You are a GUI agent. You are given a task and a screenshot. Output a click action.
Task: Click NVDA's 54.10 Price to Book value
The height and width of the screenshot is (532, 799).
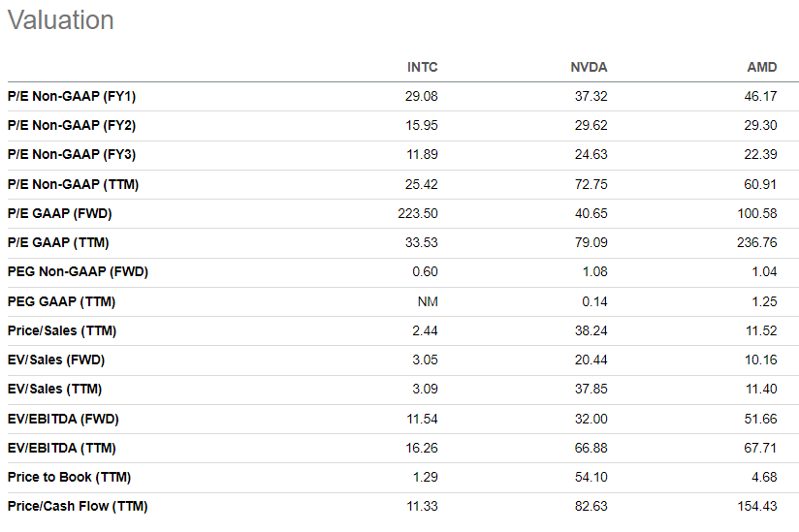pos(591,477)
